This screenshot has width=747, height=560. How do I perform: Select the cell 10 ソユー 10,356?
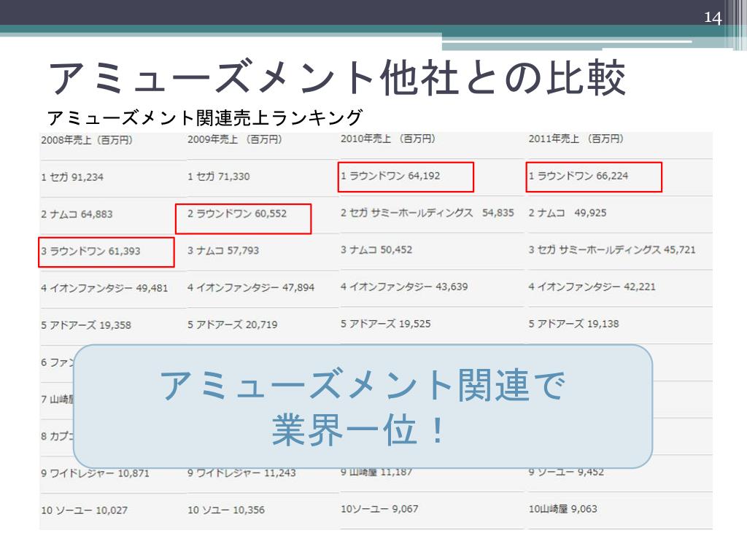(226, 510)
